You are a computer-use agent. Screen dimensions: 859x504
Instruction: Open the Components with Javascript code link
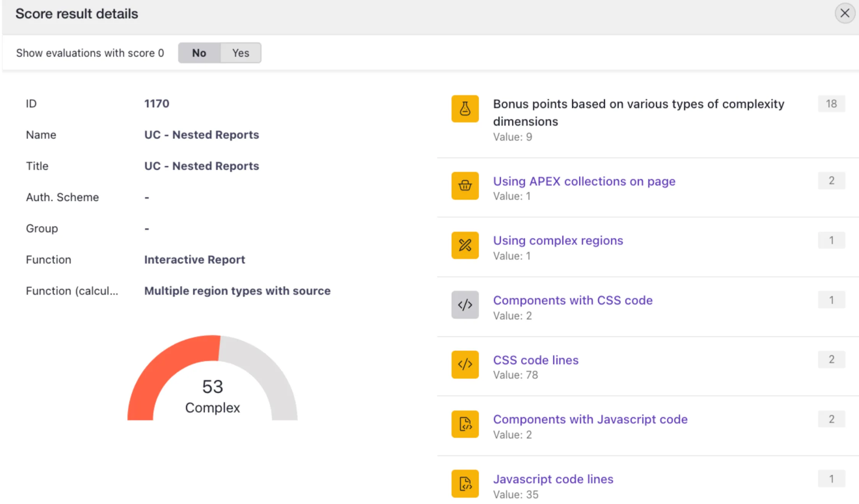coord(590,419)
